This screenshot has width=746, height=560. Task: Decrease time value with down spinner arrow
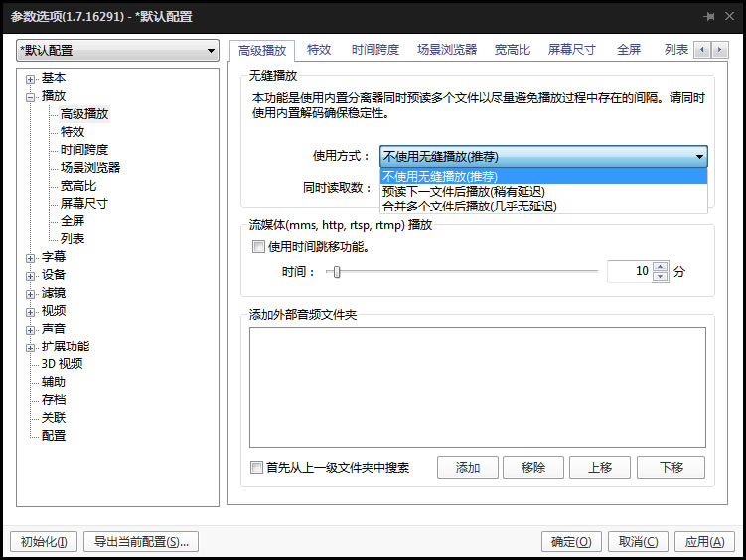pos(661,277)
